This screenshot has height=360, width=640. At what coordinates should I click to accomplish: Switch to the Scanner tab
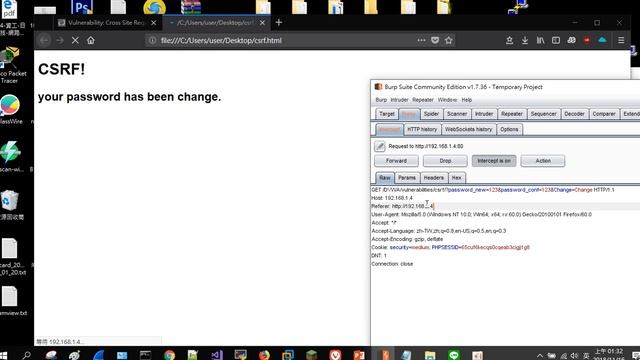457,114
